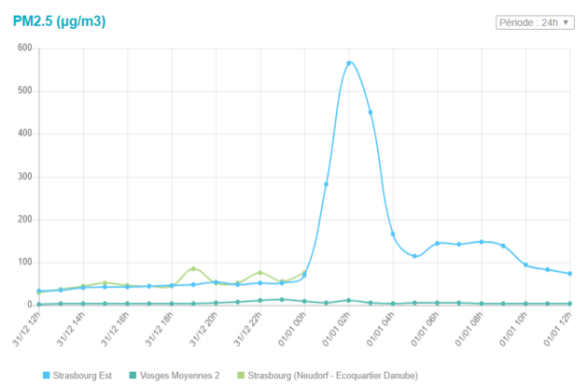Image resolution: width=588 pixels, height=385 pixels.
Task: Select the highest blue peak point at 01/01 02h
Action: [x=348, y=64]
